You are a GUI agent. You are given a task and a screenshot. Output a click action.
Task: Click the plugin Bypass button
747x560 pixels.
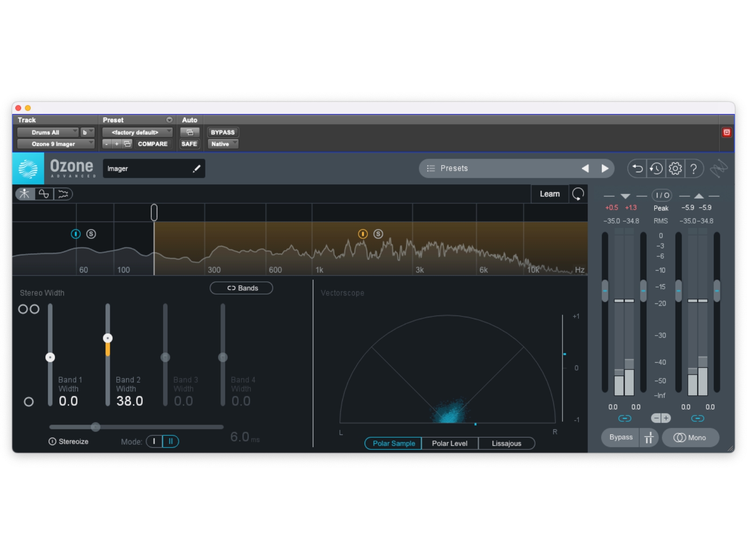pyautogui.click(x=620, y=437)
